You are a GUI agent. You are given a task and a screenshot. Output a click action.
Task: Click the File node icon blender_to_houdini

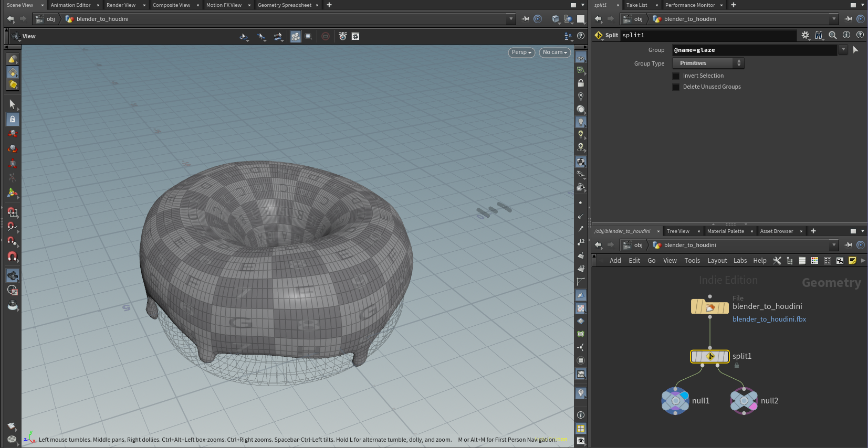pos(709,307)
